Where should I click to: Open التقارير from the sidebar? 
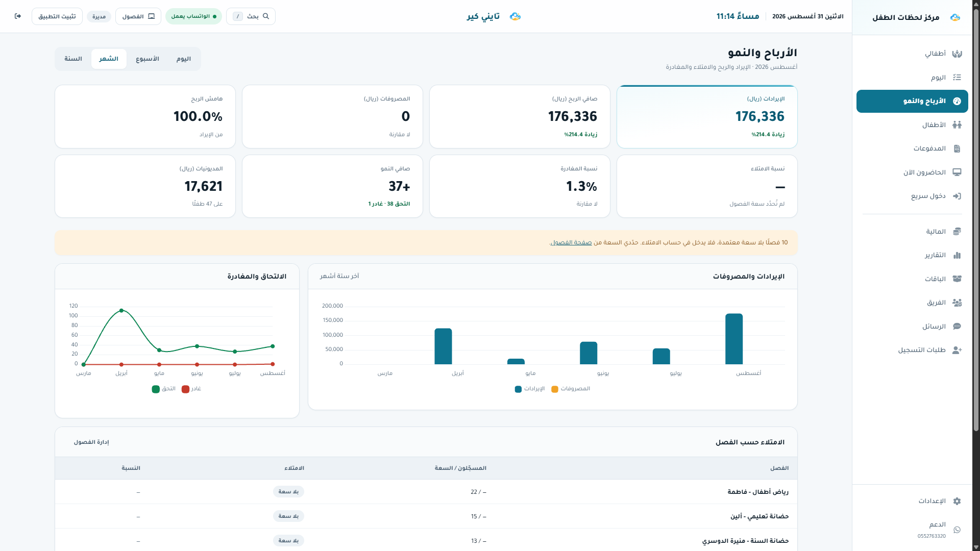point(912,255)
